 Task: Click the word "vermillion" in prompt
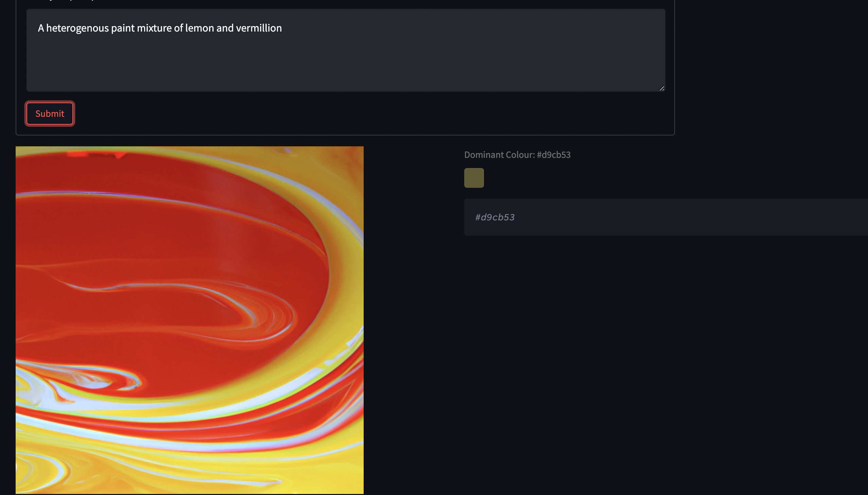point(259,28)
